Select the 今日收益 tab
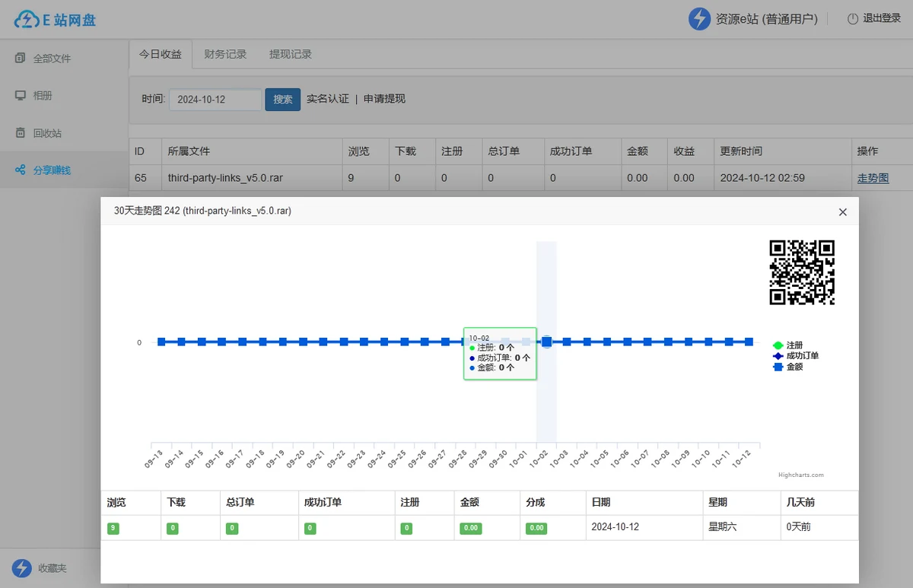Image resolution: width=913 pixels, height=588 pixels. pos(160,54)
